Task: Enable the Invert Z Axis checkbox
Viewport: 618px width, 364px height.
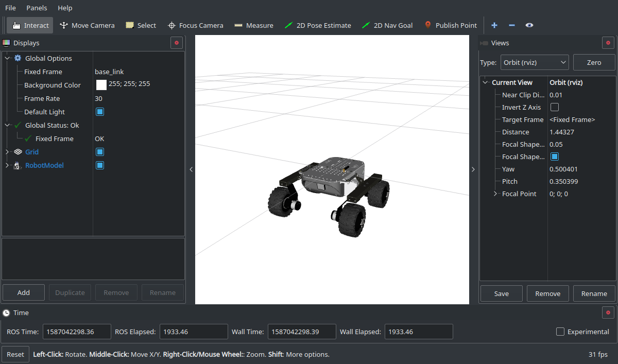Action: [x=555, y=107]
